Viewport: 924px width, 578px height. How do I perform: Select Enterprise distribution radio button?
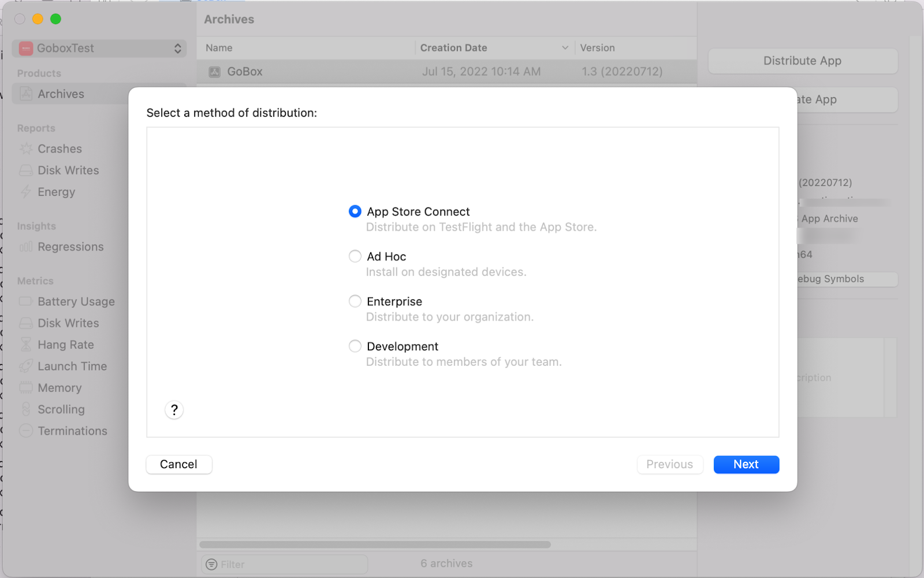[355, 301]
